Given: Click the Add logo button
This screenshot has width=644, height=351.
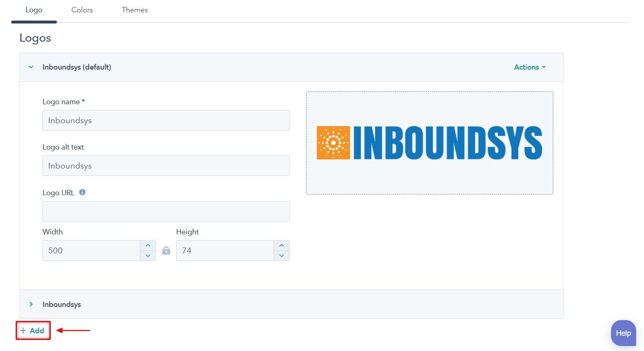Looking at the screenshot, I should (33, 330).
